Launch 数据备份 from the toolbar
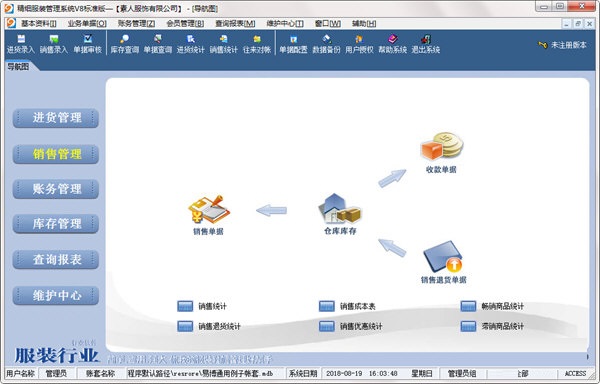Screen dimensions: 600x384 (326, 44)
